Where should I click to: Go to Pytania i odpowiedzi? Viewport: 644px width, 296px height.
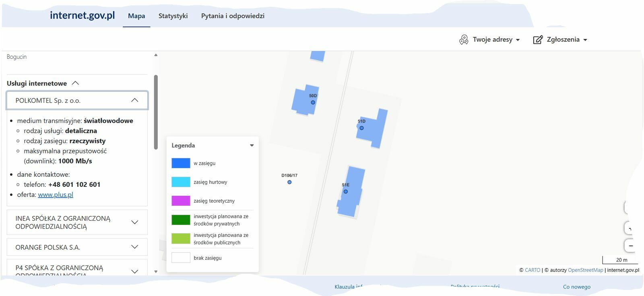pos(233,16)
